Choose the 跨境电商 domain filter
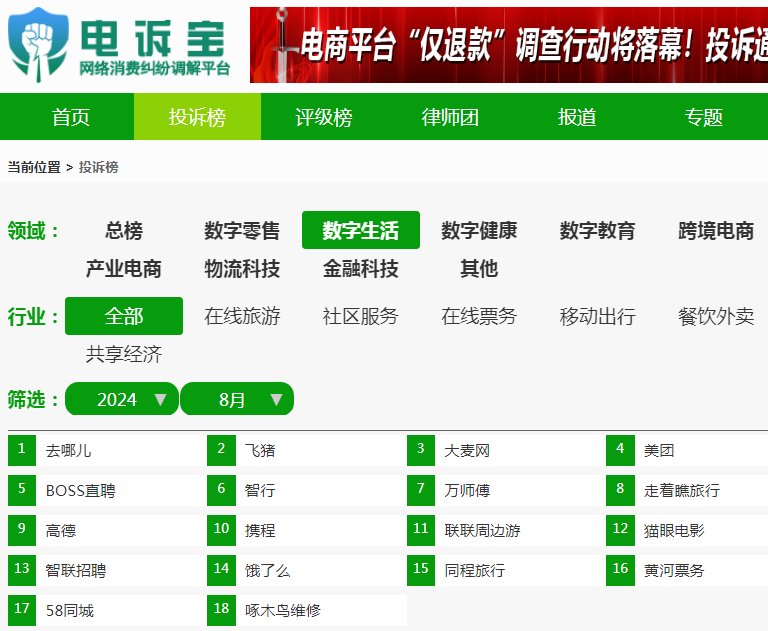 [x=716, y=230]
